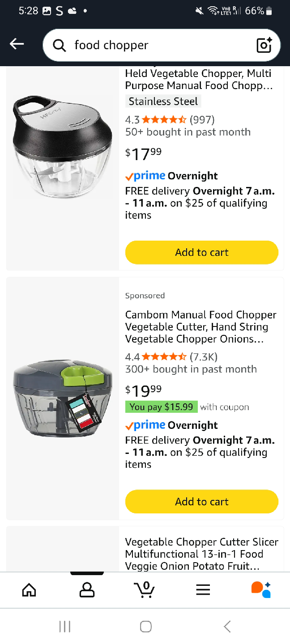Image resolution: width=290 pixels, height=644 pixels.
Task: Open the shopping cart icon
Action: coord(145,589)
